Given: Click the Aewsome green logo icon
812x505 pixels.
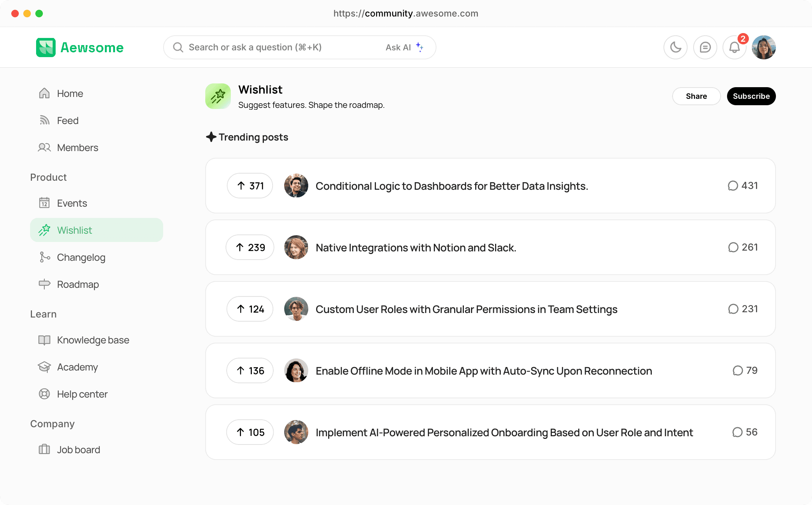Looking at the screenshot, I should (x=46, y=47).
